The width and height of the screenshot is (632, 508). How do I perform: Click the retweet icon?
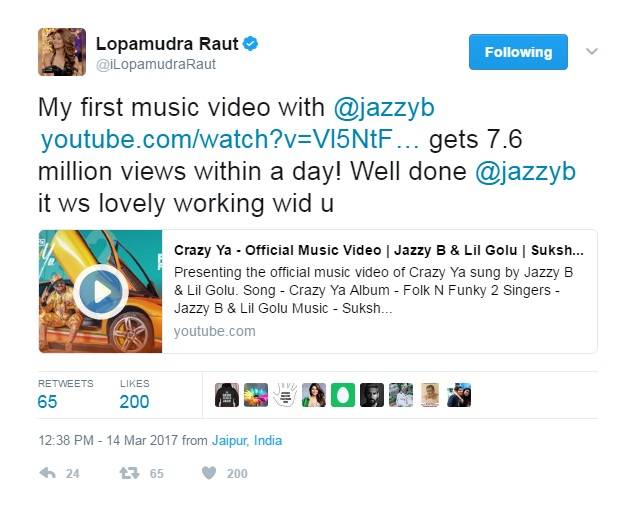(x=129, y=473)
